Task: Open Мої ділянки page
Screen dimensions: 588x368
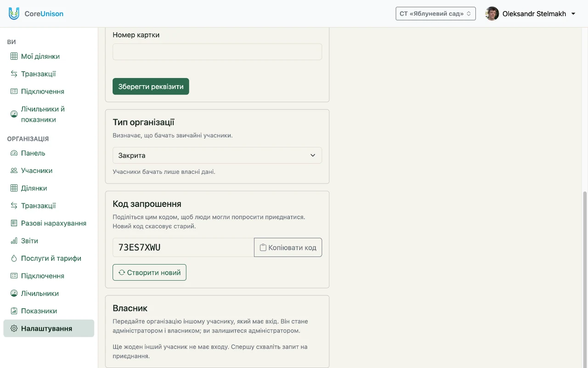Action: 49,57
